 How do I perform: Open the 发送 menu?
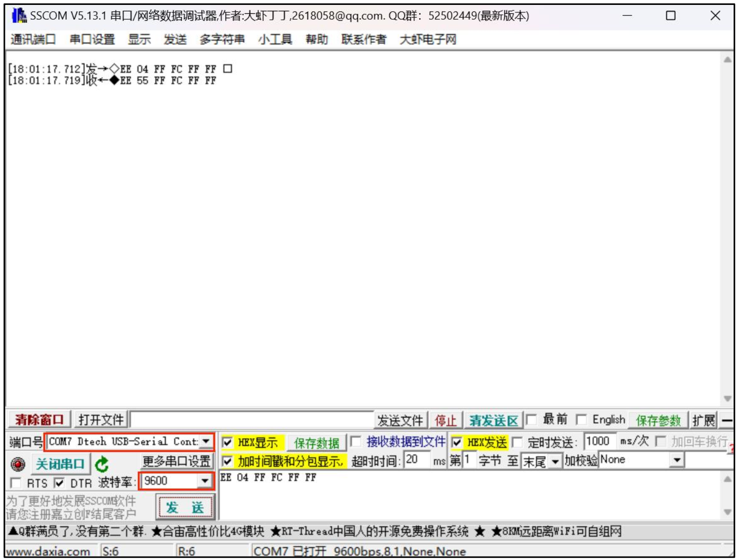(175, 40)
